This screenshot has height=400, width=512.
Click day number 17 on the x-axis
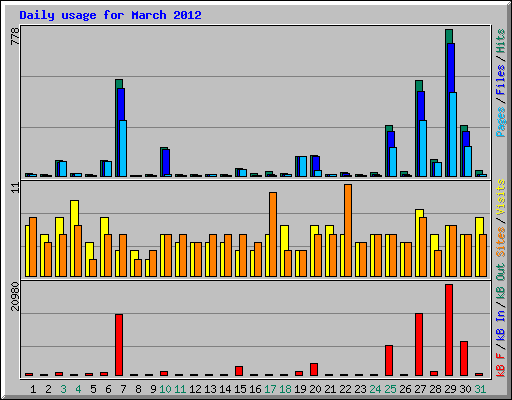tap(270, 389)
